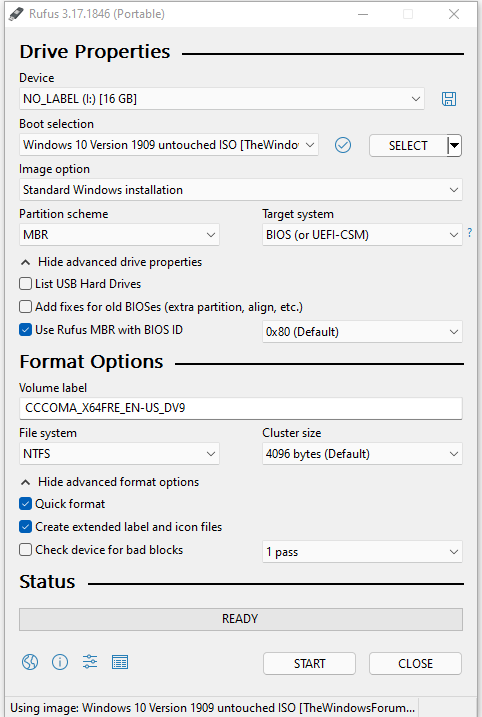Open the About info icon
Image resolution: width=482 pixels, height=717 pixels.
[60, 662]
